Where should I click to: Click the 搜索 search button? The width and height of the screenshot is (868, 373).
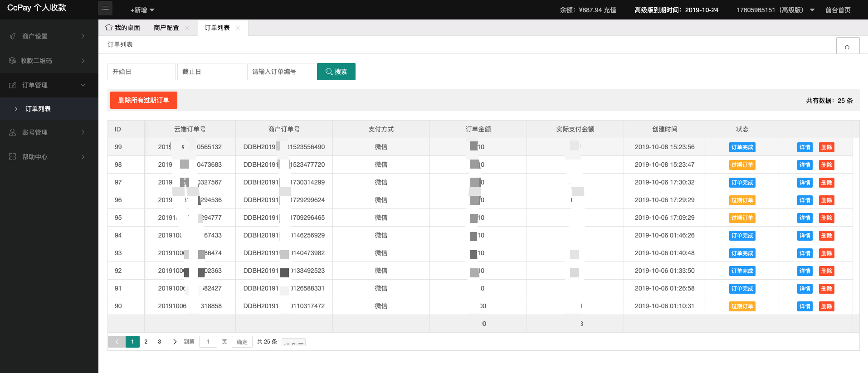(x=336, y=72)
